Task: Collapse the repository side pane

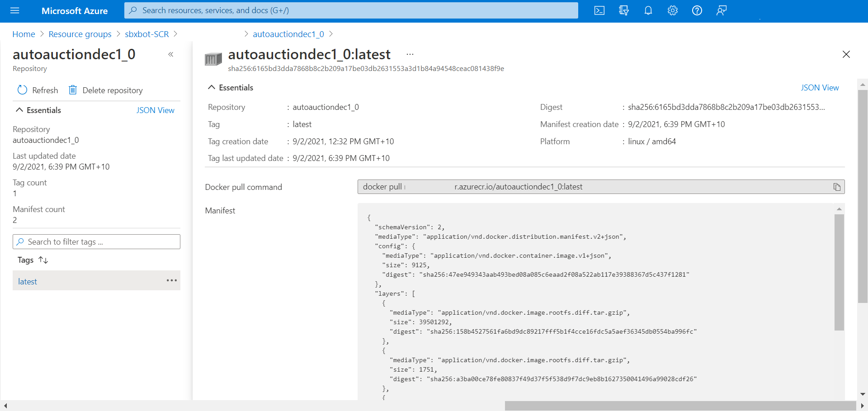Action: point(171,55)
